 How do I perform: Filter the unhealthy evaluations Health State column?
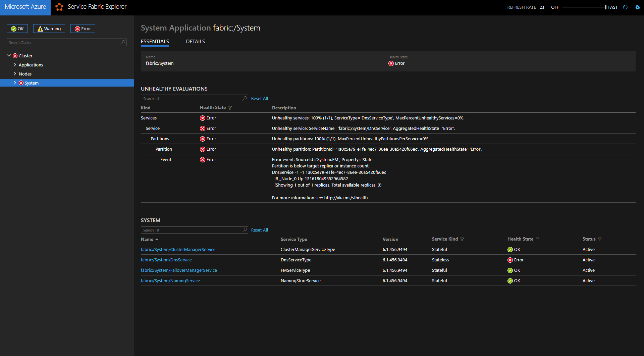pos(230,108)
